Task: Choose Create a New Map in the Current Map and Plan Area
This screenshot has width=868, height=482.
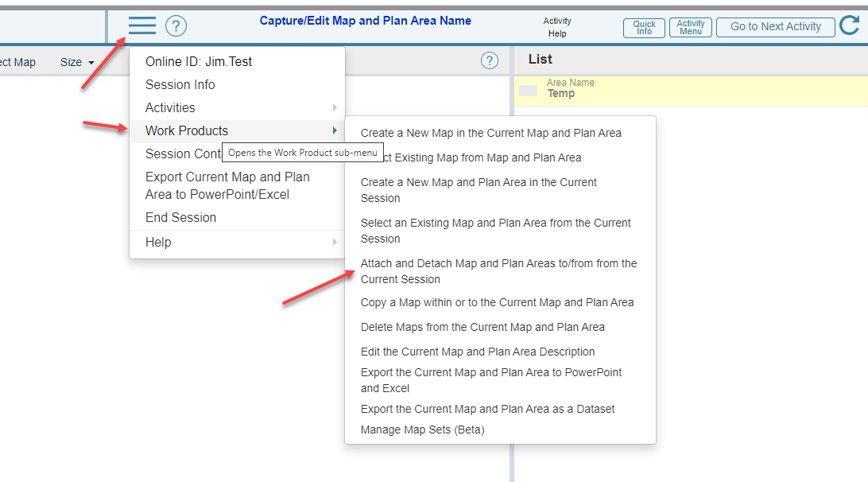Action: click(x=500, y=133)
